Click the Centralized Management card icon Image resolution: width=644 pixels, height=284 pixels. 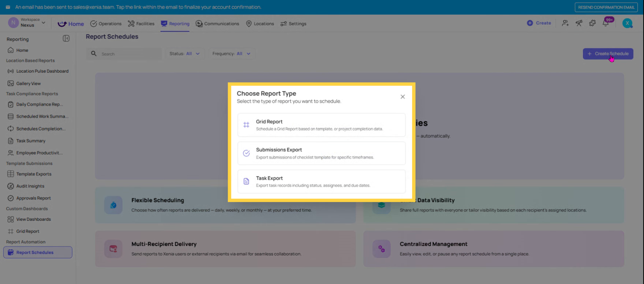coord(381,249)
